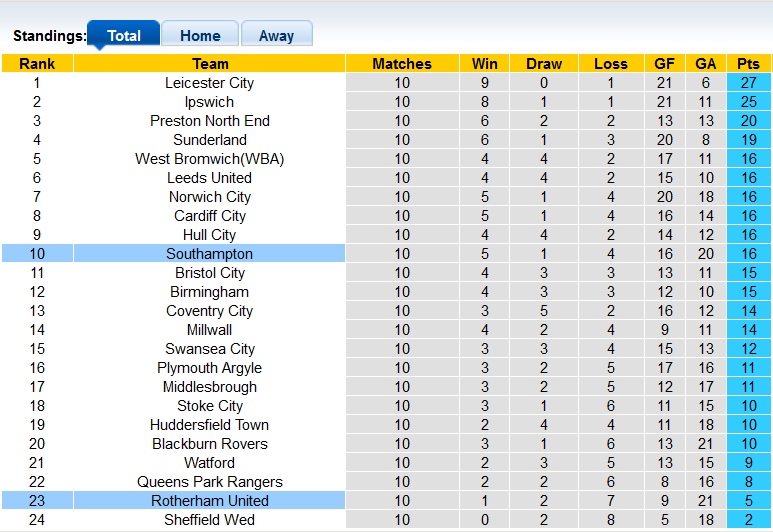
Task: Select Leicester City's 27 points cell
Action: coord(749,83)
